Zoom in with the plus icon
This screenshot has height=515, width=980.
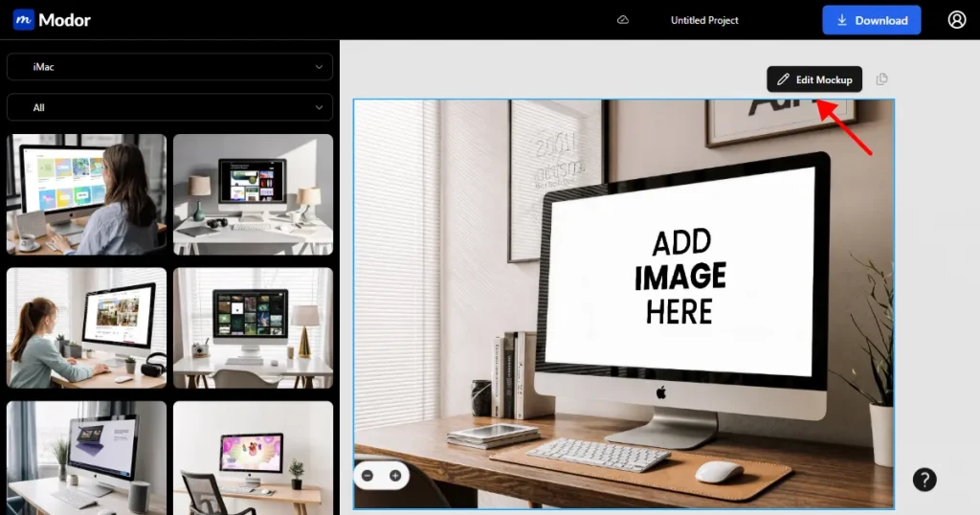[395, 476]
